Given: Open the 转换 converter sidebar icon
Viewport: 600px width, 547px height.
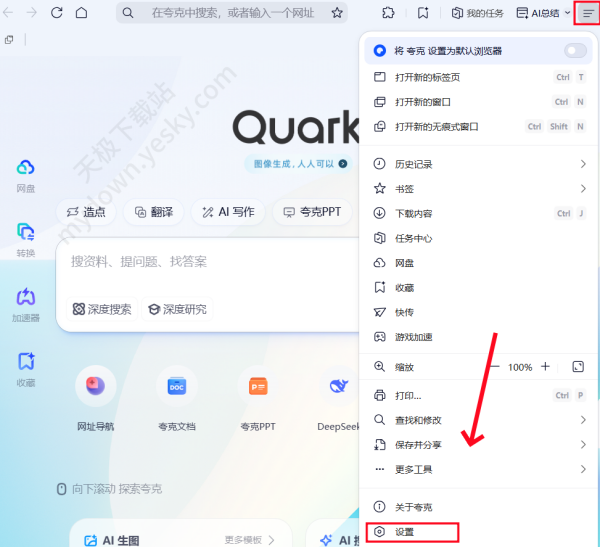Looking at the screenshot, I should click(26, 232).
